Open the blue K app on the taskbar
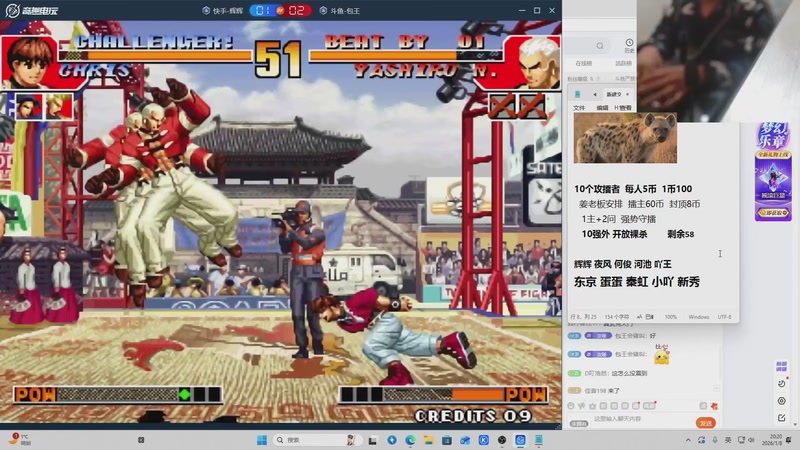This screenshot has width=800, height=450. click(484, 440)
